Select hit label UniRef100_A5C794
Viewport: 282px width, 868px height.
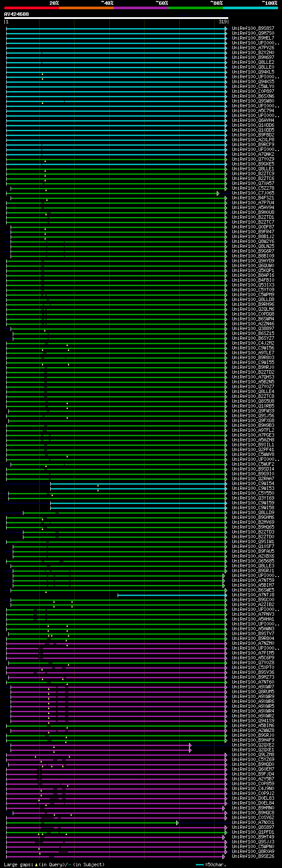pyautogui.click(x=253, y=110)
